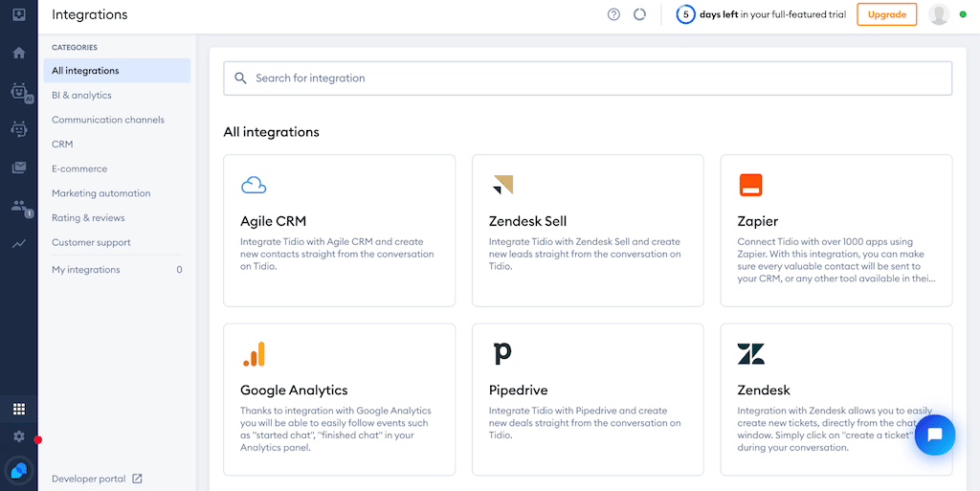Image resolution: width=980 pixels, height=491 pixels.
Task: Open Settings gear icon in sidebar
Action: click(x=19, y=436)
